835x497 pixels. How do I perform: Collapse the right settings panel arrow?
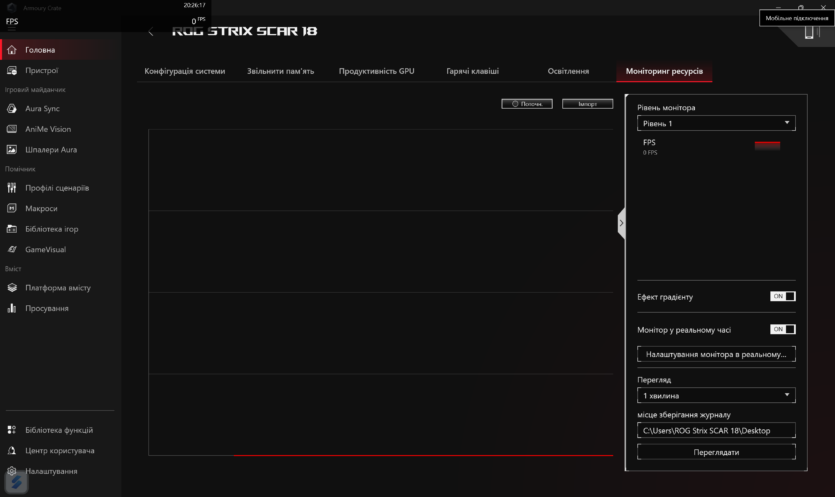coord(621,223)
